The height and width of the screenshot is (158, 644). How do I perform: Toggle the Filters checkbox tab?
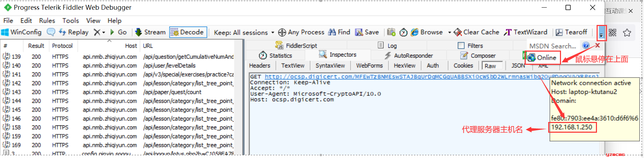click(470, 45)
